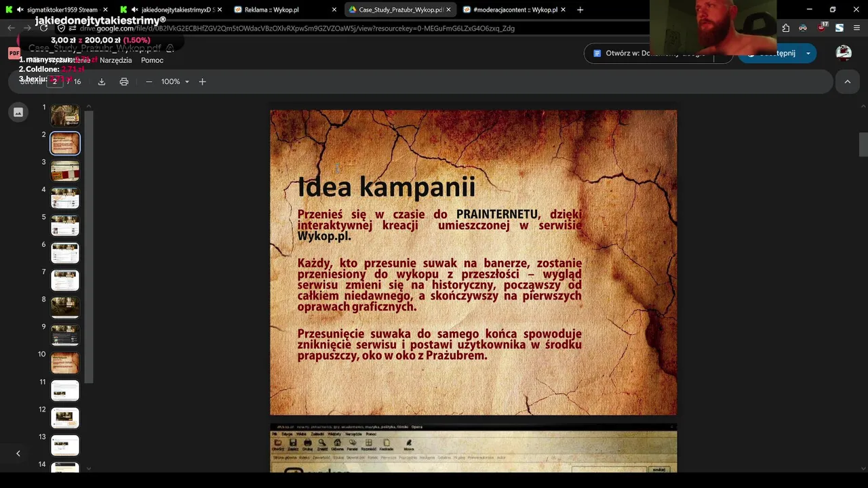Select page 11 thumbnail

coord(65,390)
